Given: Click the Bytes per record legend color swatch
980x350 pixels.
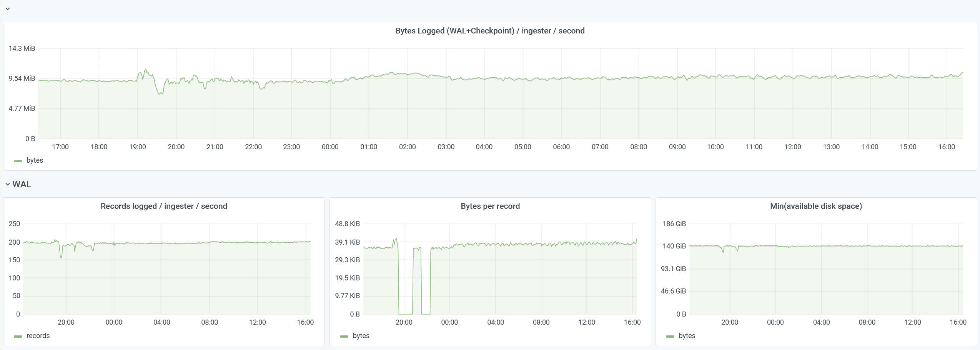Looking at the screenshot, I should pyautogui.click(x=344, y=336).
